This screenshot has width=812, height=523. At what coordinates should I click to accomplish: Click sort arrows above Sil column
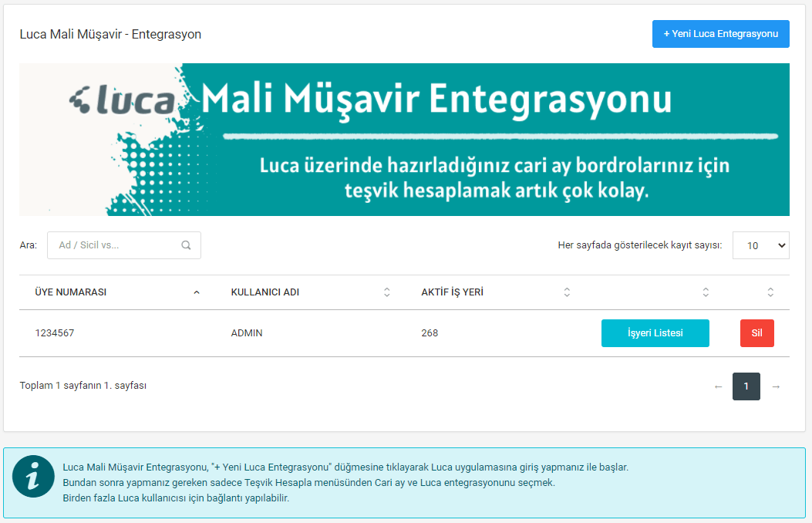[x=770, y=292]
